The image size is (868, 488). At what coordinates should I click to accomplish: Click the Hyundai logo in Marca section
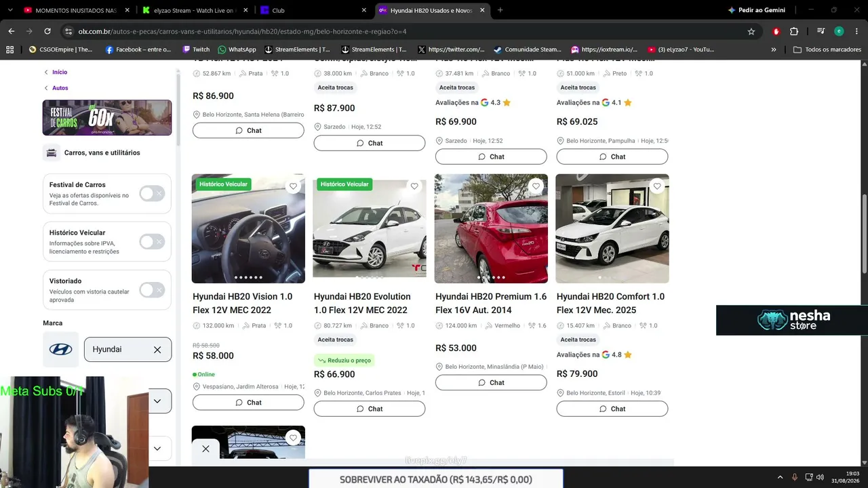coord(61,350)
